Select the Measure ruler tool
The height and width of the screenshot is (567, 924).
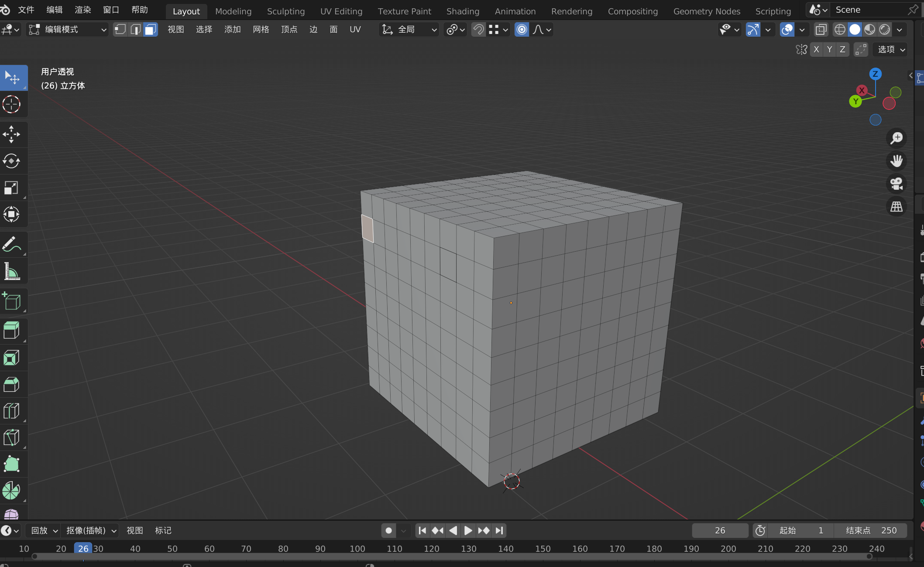coord(11,271)
